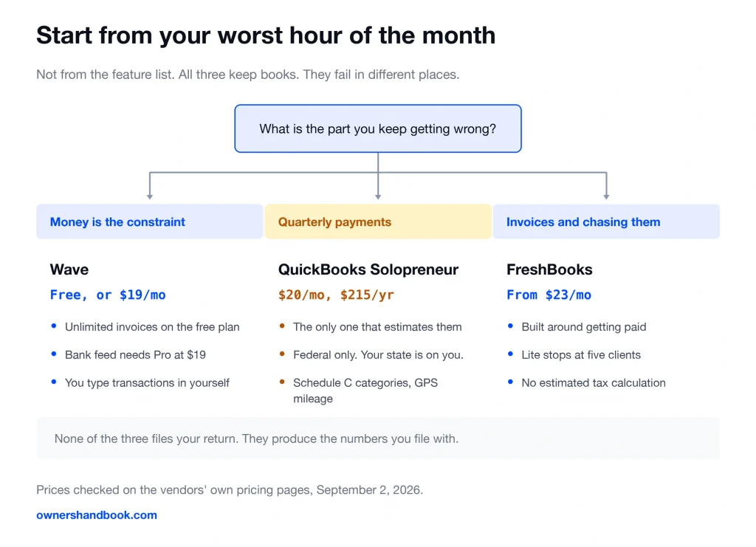
Task: Click bullet dot beside Unlimited invoices on the free plan
Action: (54, 326)
